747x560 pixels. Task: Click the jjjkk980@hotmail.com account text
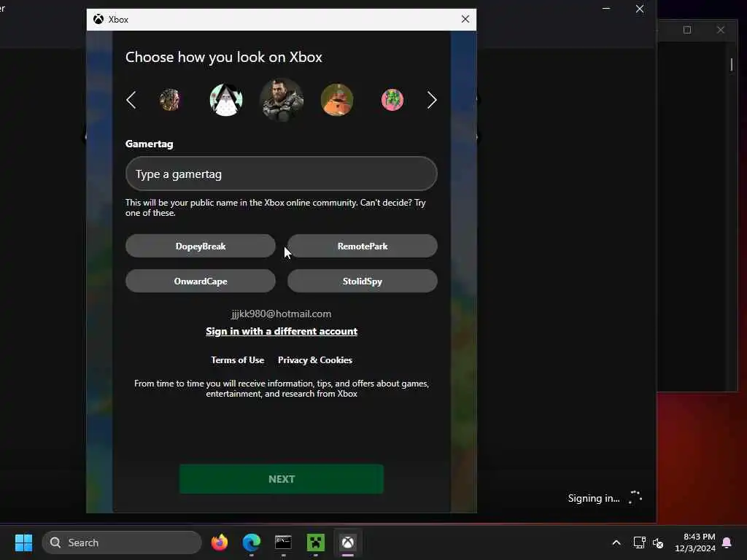point(281,314)
